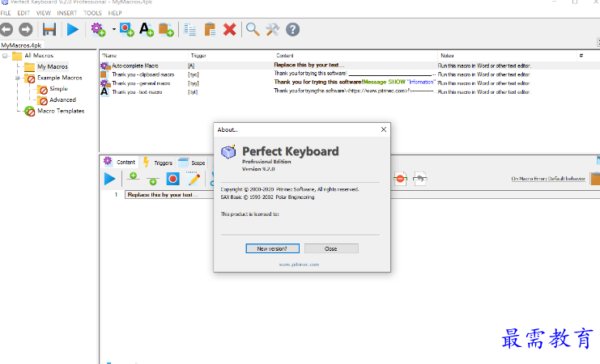
Task: Select the Macro Templates folder
Action: [61, 112]
